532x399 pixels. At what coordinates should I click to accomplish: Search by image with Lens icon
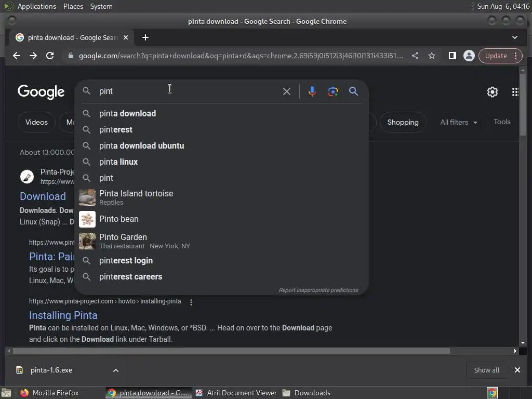(333, 91)
